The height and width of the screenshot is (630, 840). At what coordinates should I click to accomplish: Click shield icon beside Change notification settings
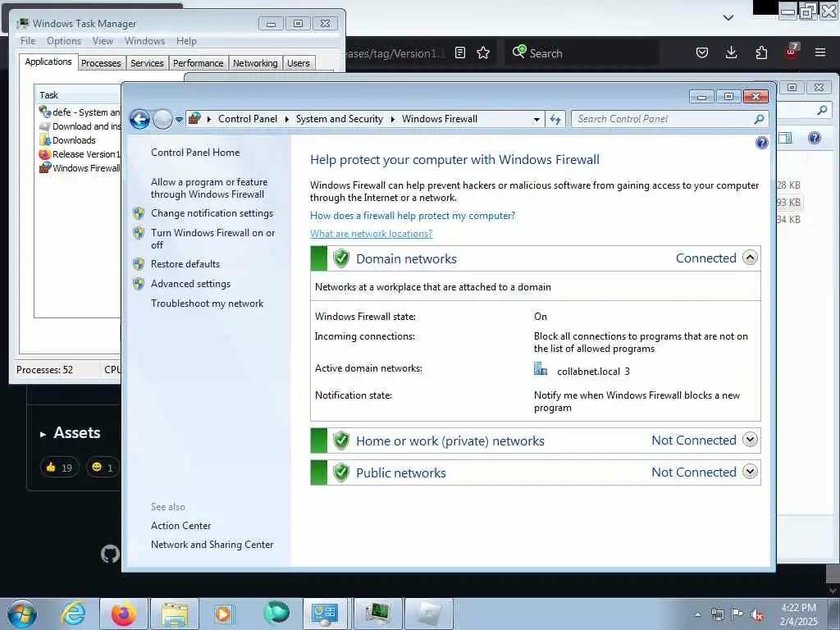[139, 213]
